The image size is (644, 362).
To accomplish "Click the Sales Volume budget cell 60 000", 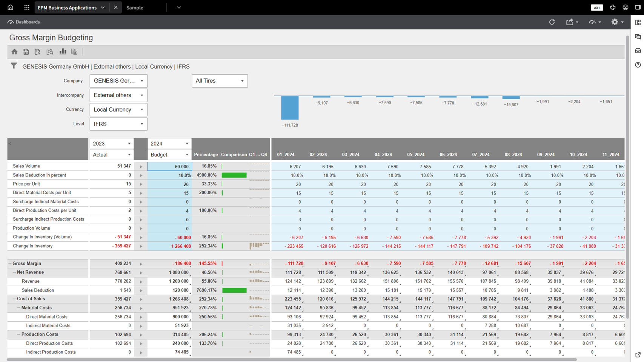I will [x=170, y=166].
